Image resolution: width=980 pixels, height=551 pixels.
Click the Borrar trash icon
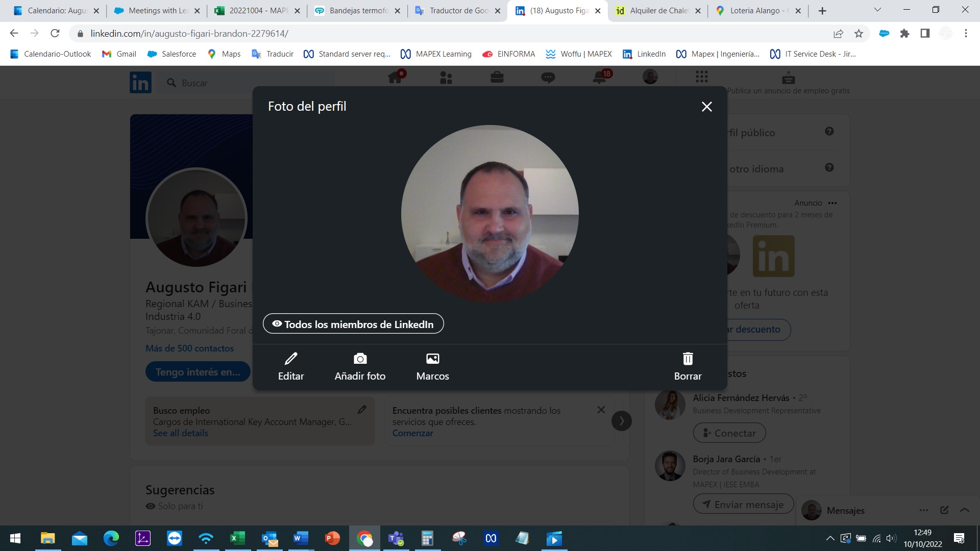pyautogui.click(x=688, y=359)
